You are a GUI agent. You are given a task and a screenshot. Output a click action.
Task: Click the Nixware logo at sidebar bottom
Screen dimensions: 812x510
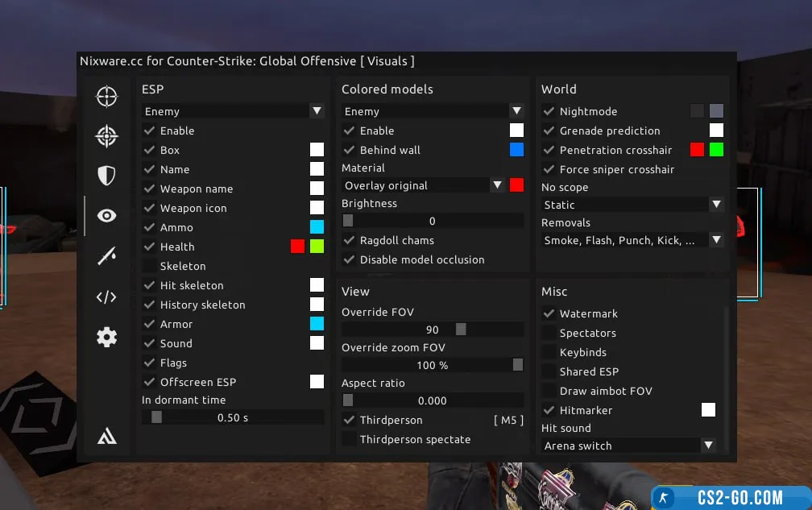(x=106, y=436)
